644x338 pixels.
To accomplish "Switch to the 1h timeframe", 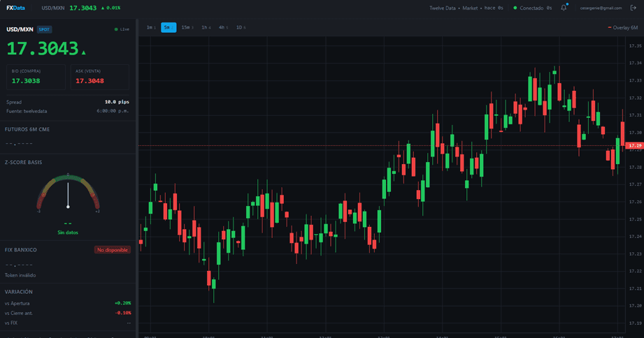I will click(206, 27).
